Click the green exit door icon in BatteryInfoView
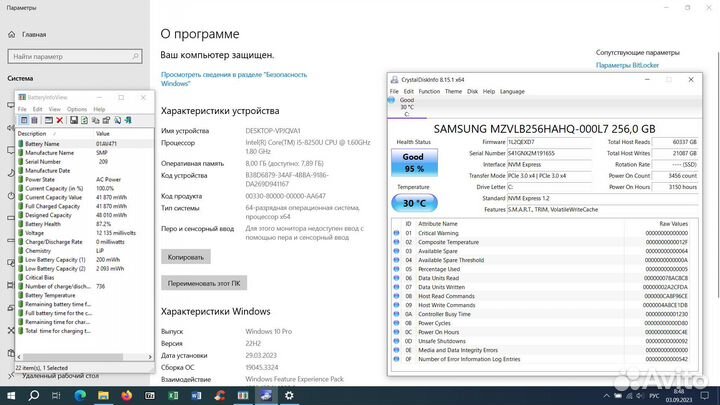 [x=128, y=120]
